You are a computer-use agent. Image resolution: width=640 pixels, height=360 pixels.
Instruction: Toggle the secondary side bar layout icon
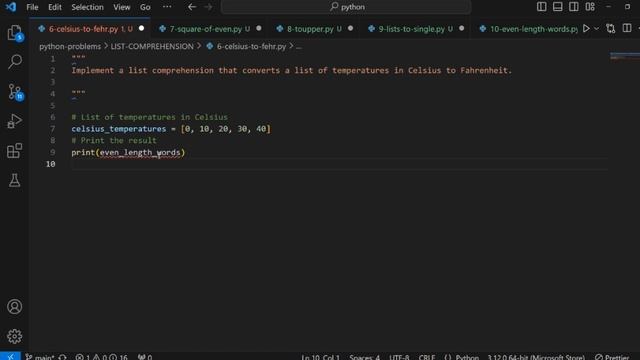(573, 7)
